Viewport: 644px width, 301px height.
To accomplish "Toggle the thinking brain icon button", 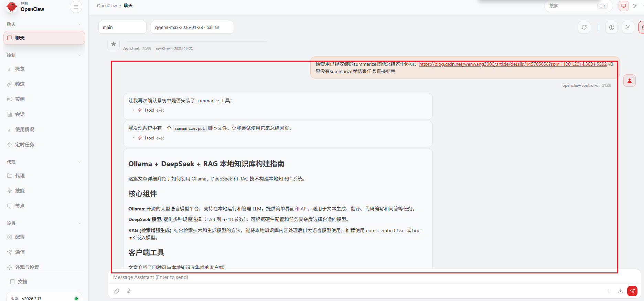I will [612, 27].
